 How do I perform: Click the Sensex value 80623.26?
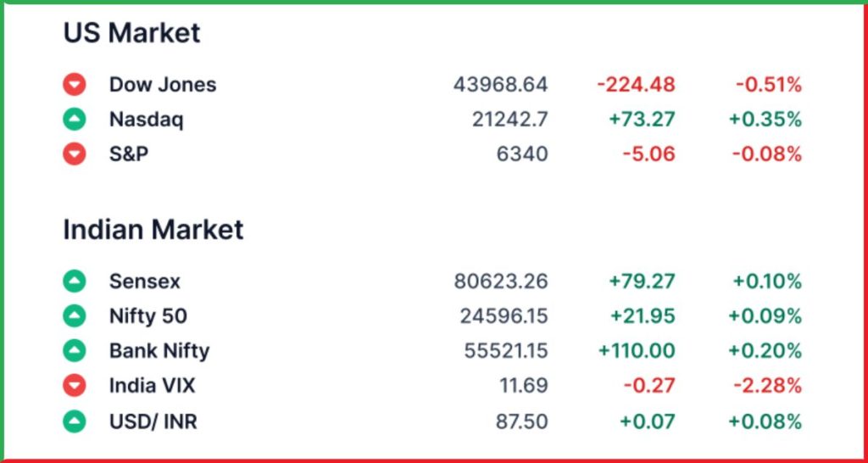tap(501, 282)
